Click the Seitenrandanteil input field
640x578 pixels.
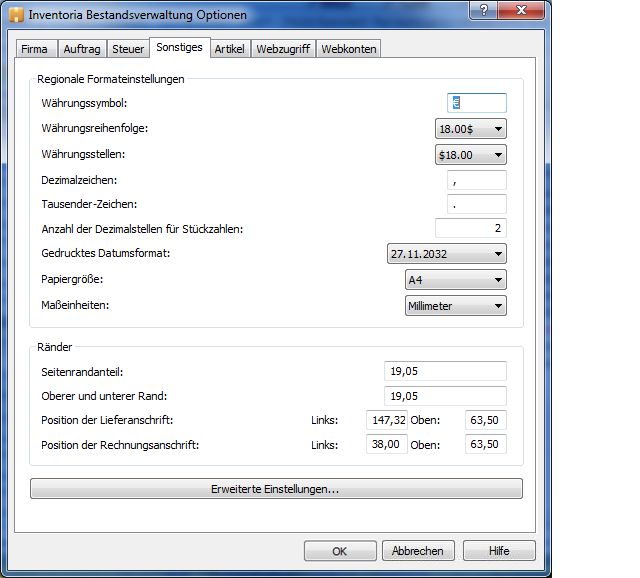click(445, 371)
